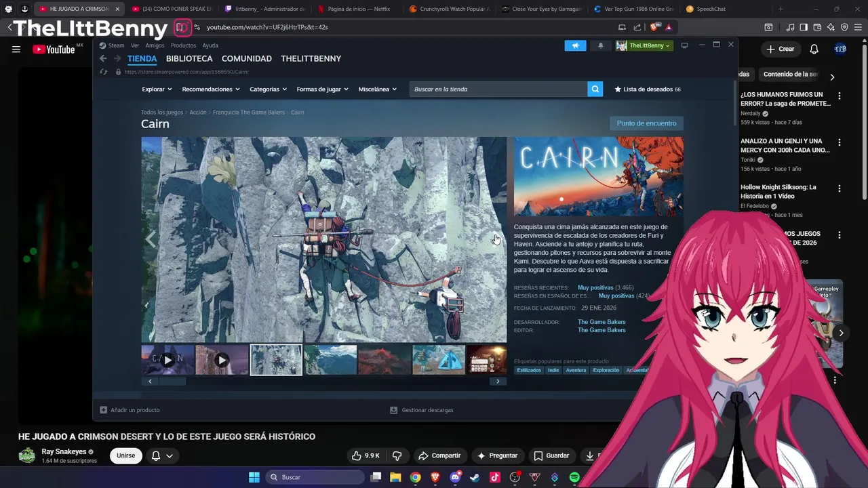Screen dimensions: 868x488
Task: Open Lista de deseados wishlist
Action: 648,89
